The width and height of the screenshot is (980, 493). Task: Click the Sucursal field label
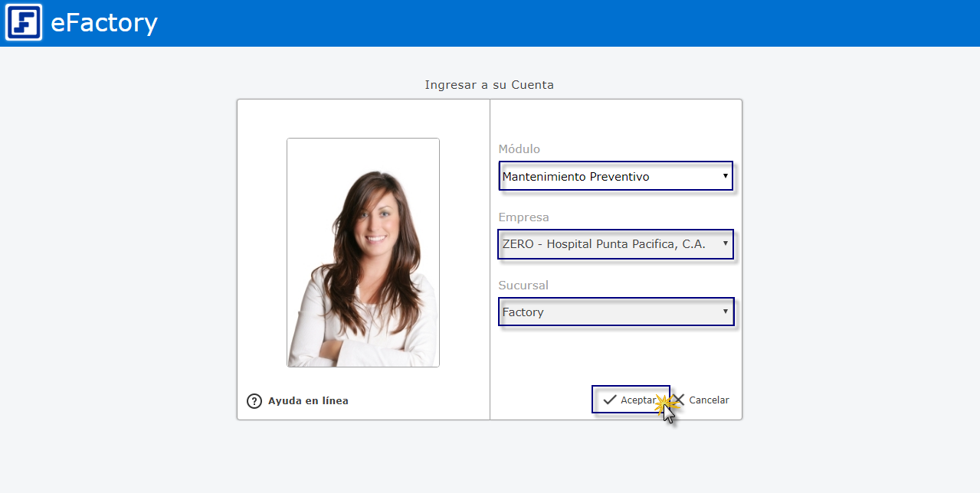[x=523, y=286]
